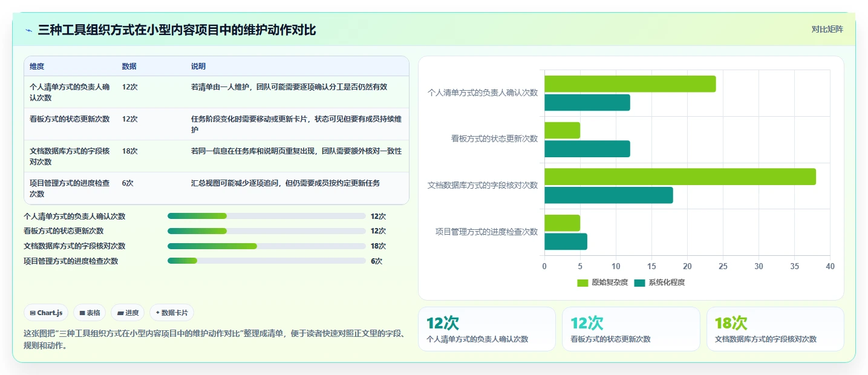Click the light green bar for 文档数据库方式
This screenshot has height=375, width=868.
pyautogui.click(x=680, y=177)
